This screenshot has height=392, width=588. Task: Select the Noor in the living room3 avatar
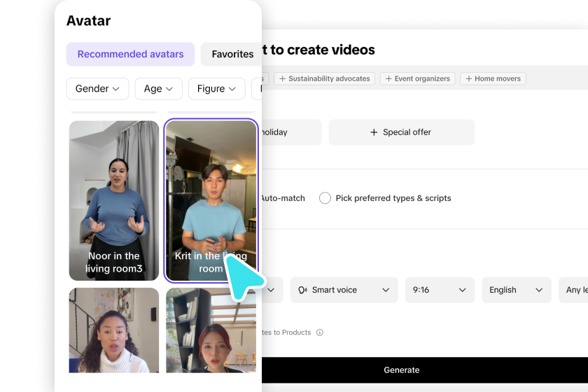114,200
